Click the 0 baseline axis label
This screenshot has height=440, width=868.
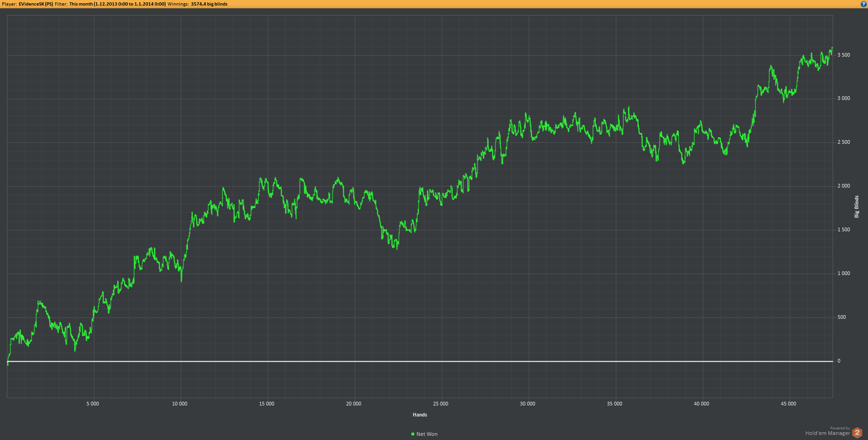(x=839, y=361)
